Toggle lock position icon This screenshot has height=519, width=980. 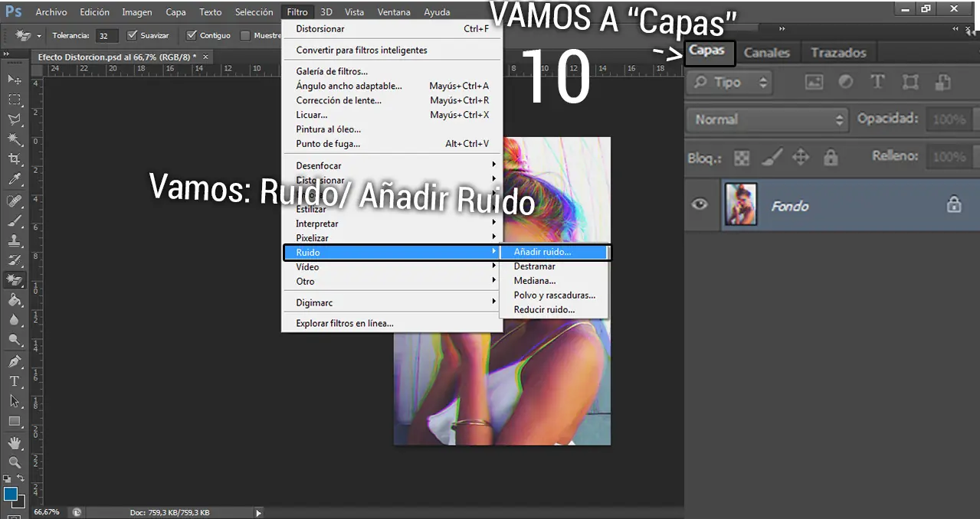click(x=801, y=157)
